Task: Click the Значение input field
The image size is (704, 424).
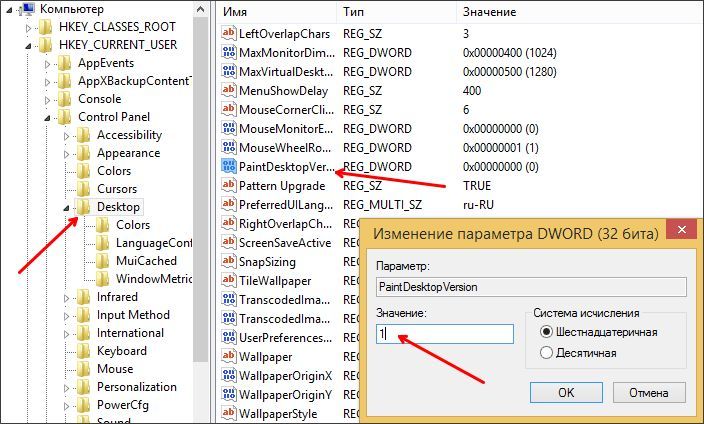Action: [x=445, y=334]
